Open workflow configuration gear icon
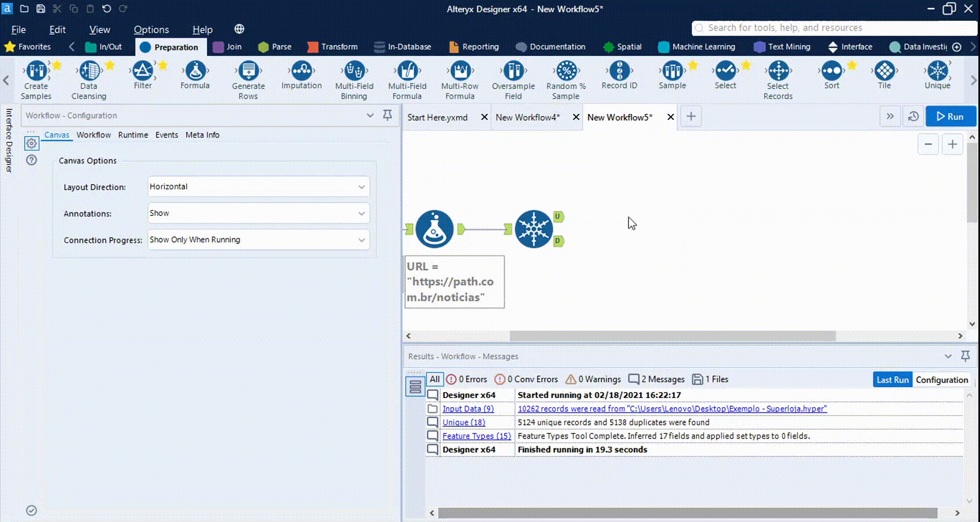Image resolution: width=980 pixels, height=522 pixels. 32,143
